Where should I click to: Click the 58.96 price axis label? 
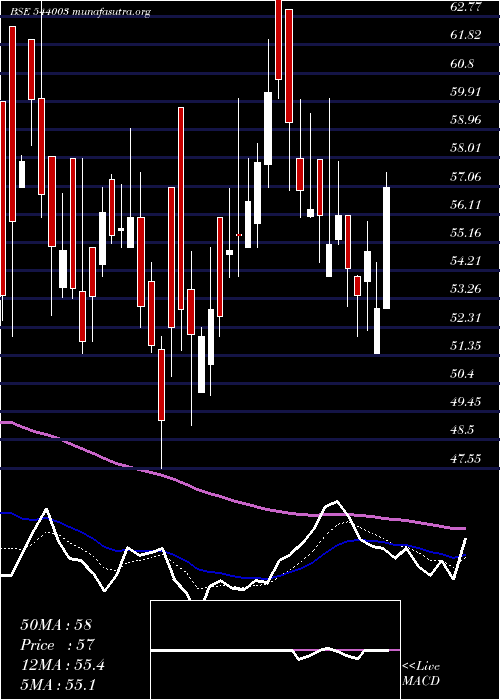click(466, 120)
